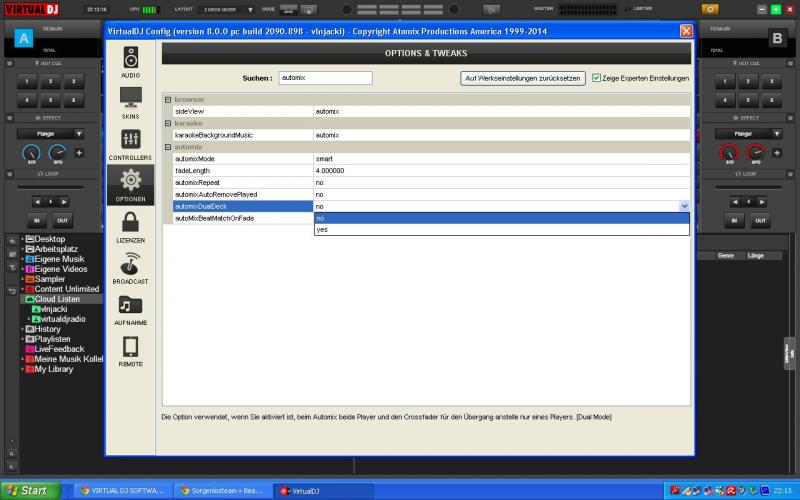Click the browser favorites star icon

pos(12,241)
